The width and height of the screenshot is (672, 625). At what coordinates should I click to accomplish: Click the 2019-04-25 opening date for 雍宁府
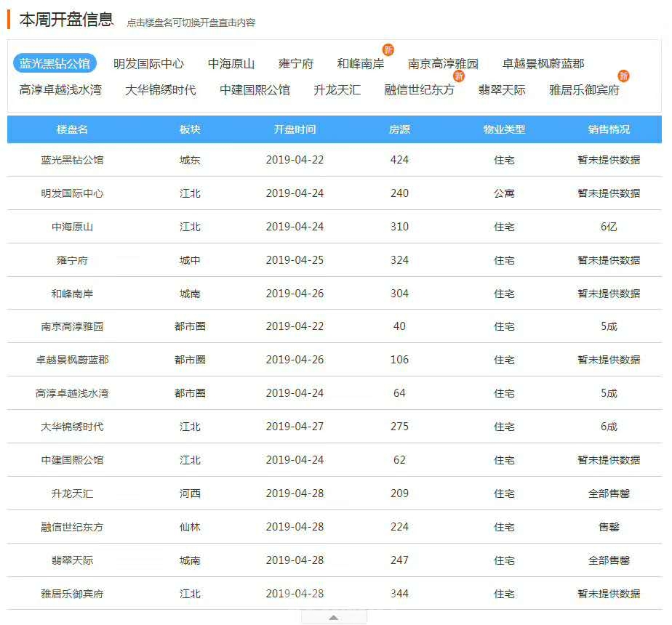pos(295,260)
